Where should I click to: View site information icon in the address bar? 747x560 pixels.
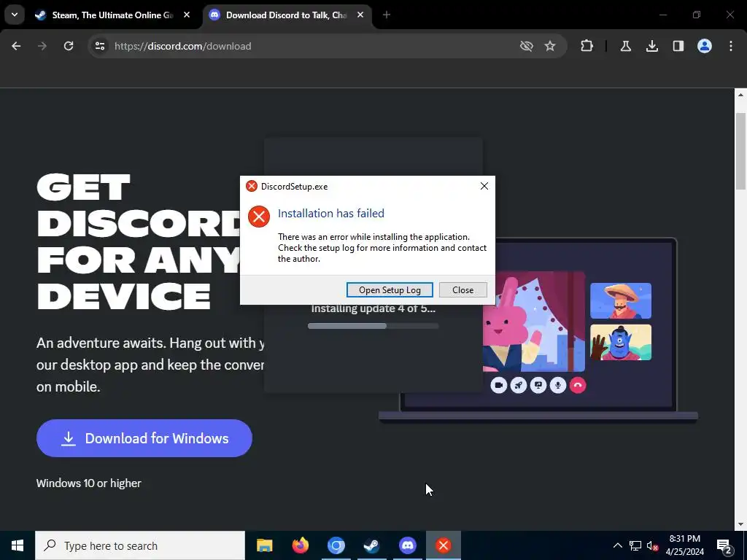coord(99,46)
